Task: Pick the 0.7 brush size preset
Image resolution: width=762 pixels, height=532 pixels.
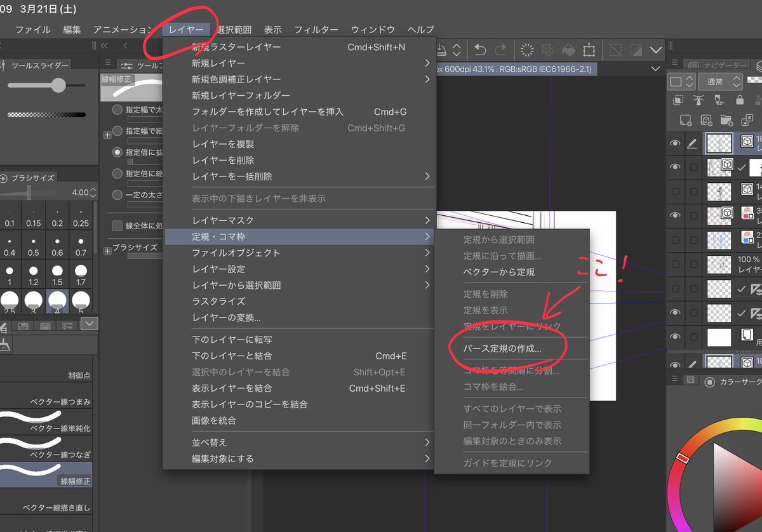Action: (x=81, y=246)
